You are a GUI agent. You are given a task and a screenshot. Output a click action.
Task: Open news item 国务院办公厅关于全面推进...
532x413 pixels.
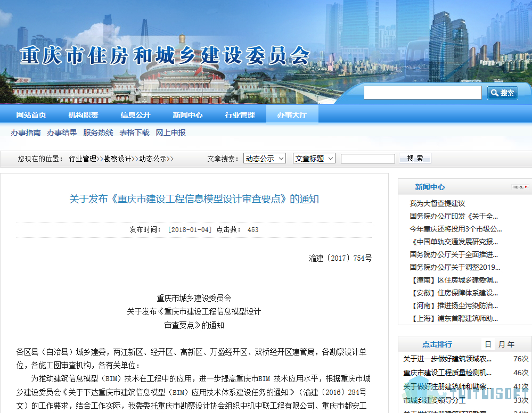pyautogui.click(x=454, y=254)
